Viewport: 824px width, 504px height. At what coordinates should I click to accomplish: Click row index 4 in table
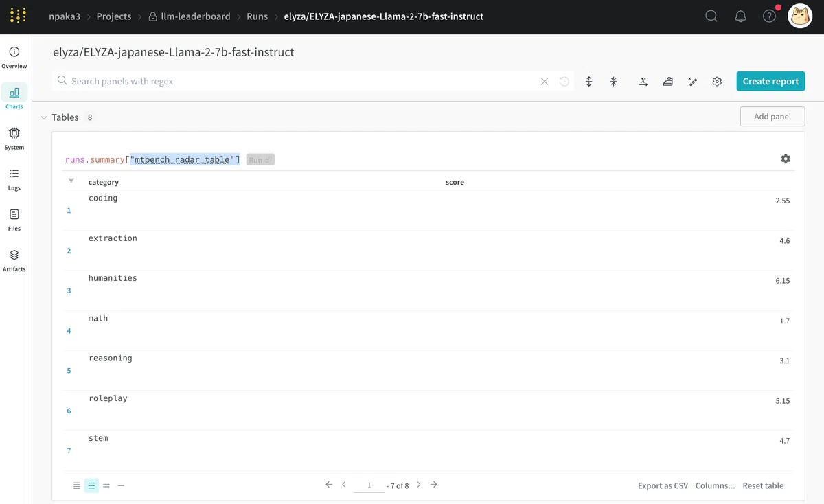click(x=69, y=331)
